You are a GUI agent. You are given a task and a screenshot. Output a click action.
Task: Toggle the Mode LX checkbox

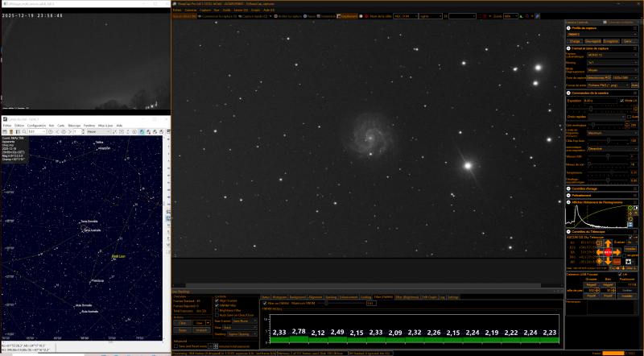621,101
